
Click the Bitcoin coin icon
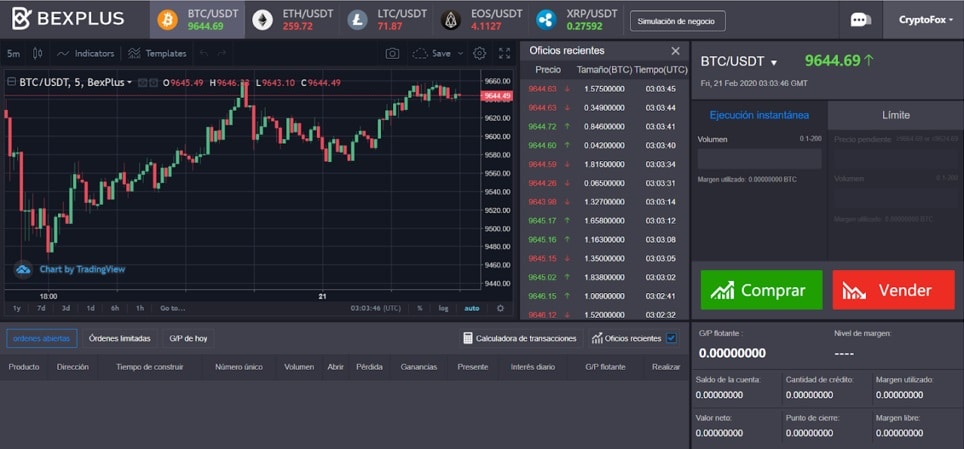point(168,19)
